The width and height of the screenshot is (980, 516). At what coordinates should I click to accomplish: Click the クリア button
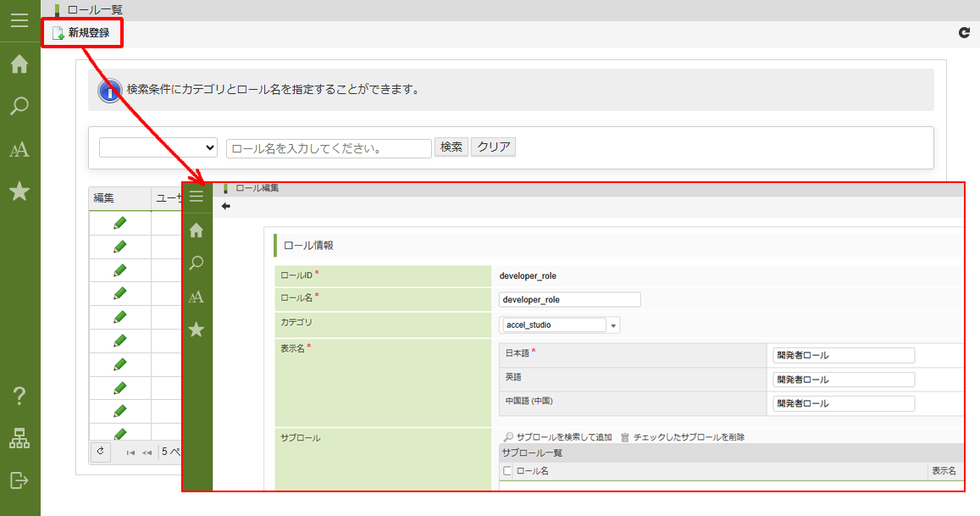tap(493, 147)
